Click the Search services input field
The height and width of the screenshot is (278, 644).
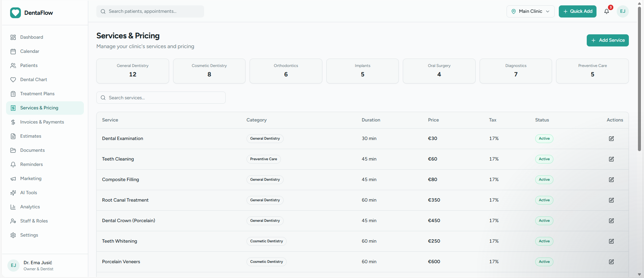click(x=161, y=98)
